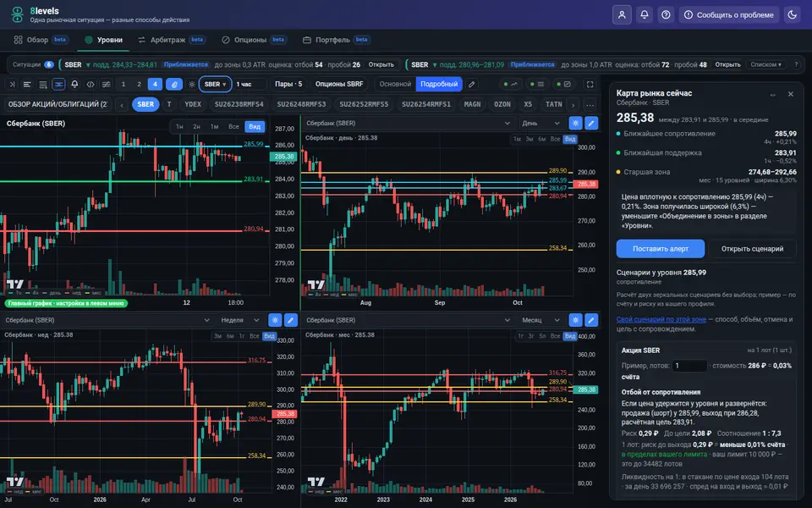Open the user profile icon
This screenshot has width=812, height=508.
pyautogui.click(x=622, y=14)
